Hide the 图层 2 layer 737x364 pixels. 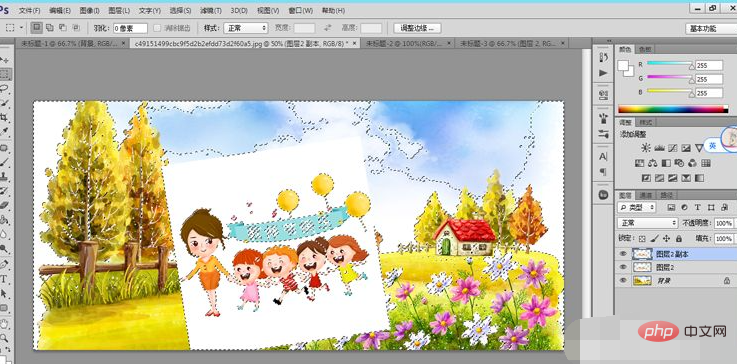coord(623,267)
